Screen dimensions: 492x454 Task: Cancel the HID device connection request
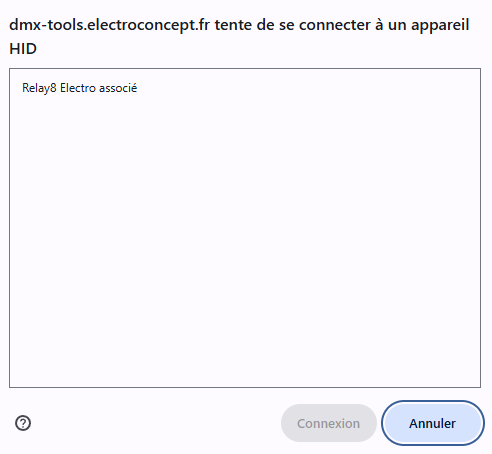[432, 423]
